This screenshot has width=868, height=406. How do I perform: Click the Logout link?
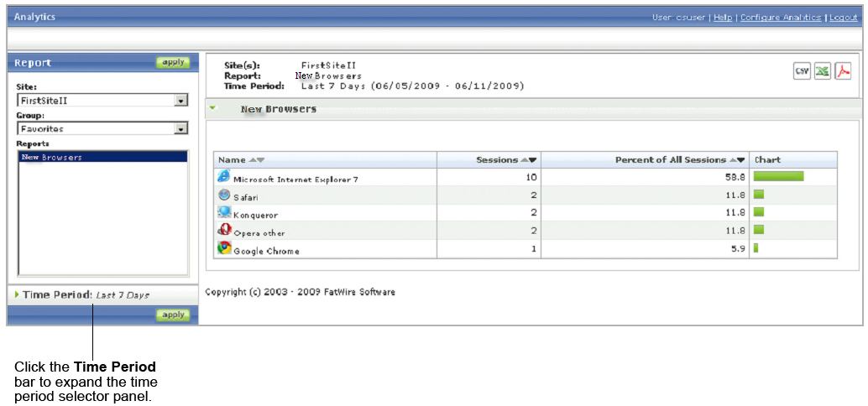pos(843,17)
